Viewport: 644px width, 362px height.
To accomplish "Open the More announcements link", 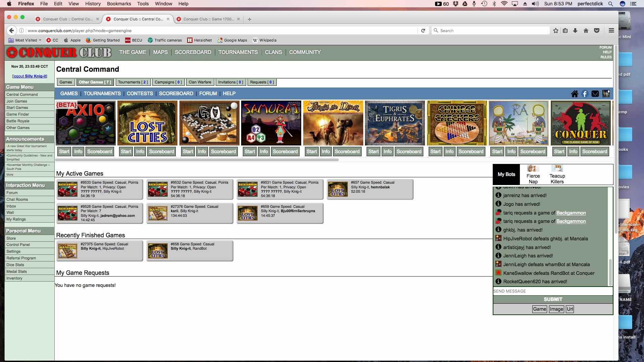I will 10,175.
